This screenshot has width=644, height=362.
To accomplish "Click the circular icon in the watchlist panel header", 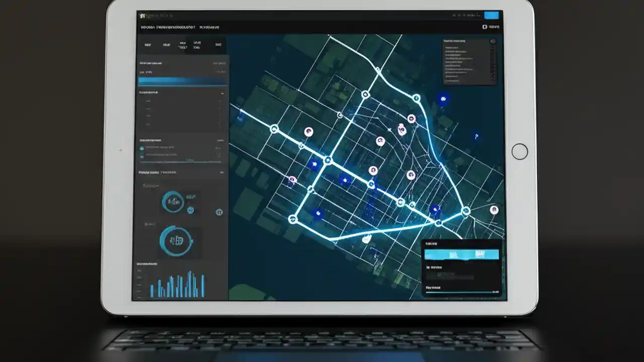I will 493,41.
